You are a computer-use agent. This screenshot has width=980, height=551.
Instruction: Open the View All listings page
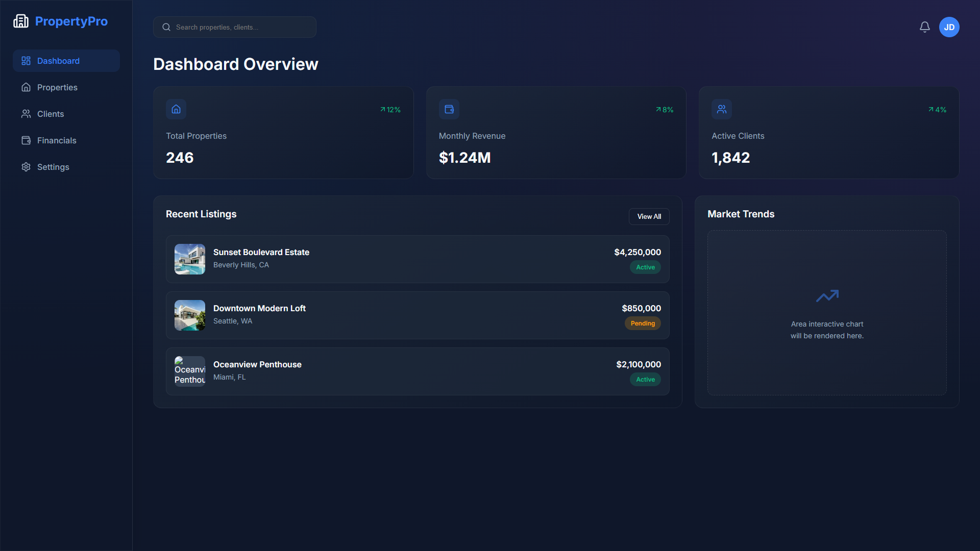point(649,216)
